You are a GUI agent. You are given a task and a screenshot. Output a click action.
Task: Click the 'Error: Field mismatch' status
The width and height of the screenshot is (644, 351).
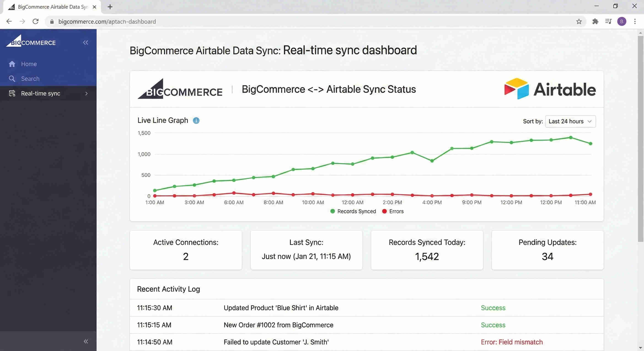(512, 342)
